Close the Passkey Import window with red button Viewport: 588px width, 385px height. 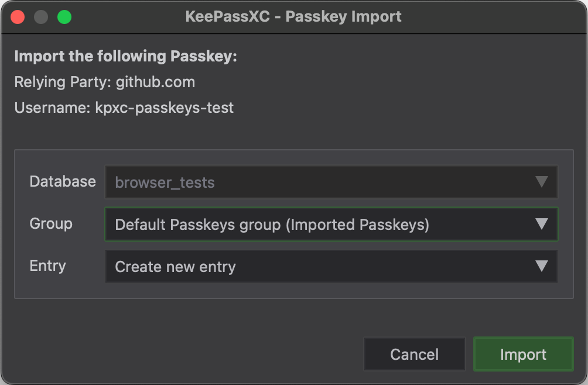tap(18, 17)
